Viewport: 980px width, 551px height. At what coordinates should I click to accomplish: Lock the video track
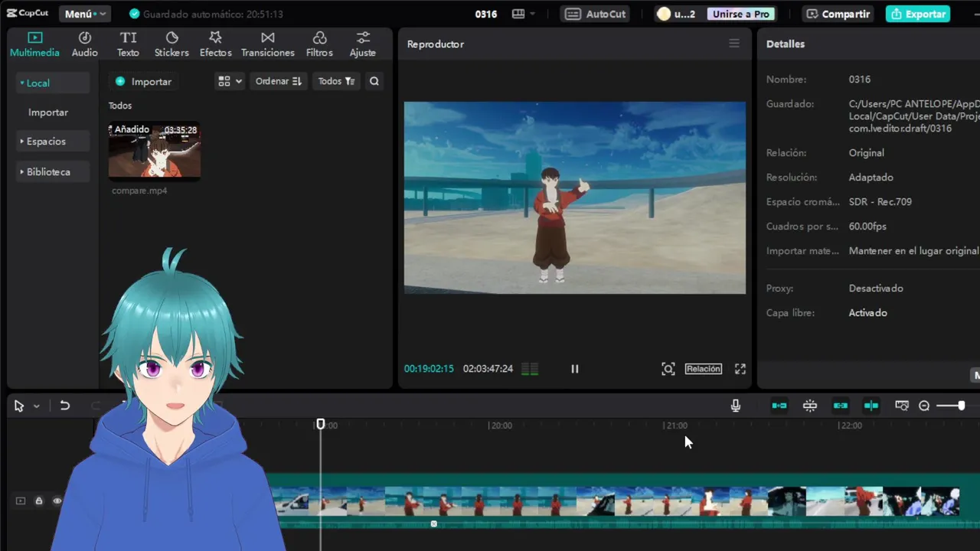[x=39, y=501]
